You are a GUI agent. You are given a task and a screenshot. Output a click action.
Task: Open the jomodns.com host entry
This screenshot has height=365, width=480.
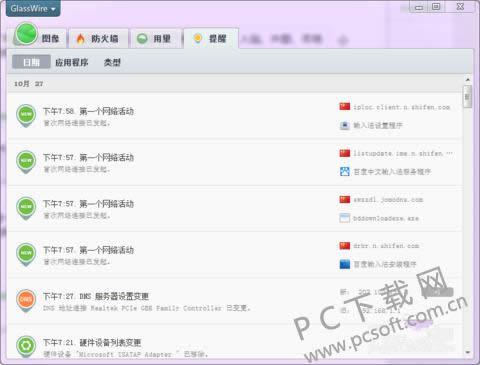pos(388,200)
